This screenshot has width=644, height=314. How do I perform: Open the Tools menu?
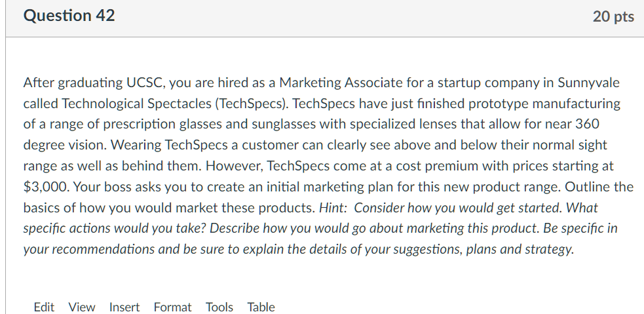pos(219,307)
